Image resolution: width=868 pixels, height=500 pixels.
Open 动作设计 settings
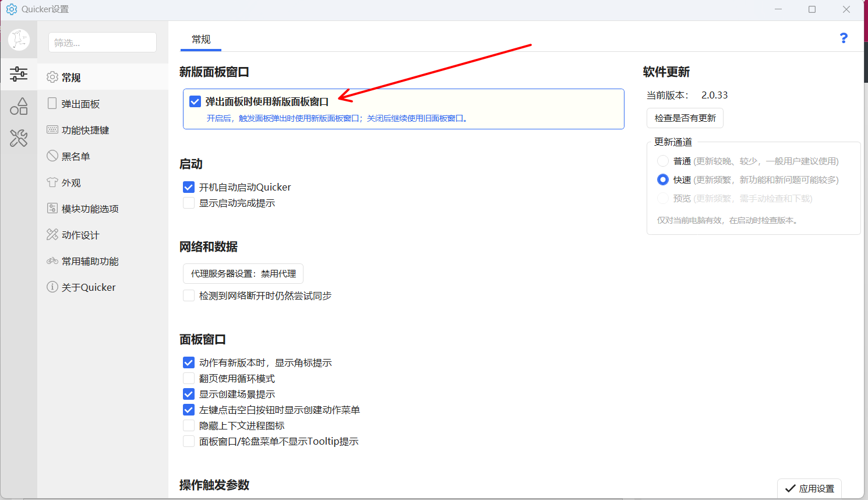coord(103,235)
